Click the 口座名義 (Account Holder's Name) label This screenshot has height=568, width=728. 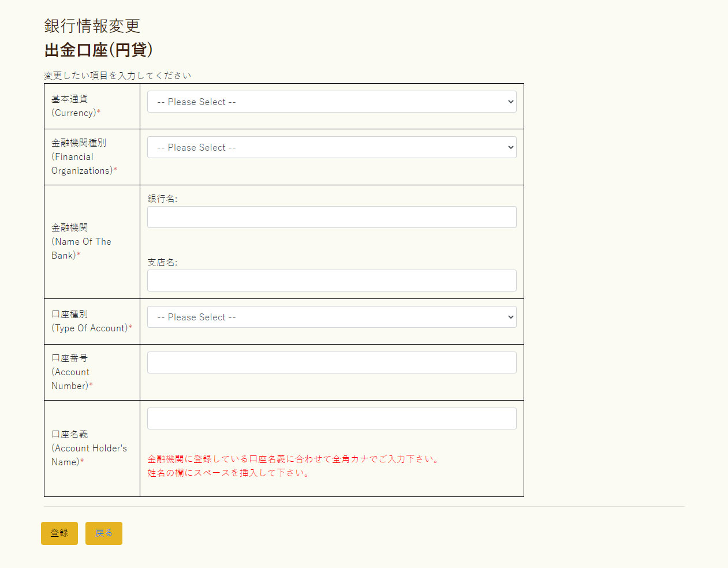89,448
